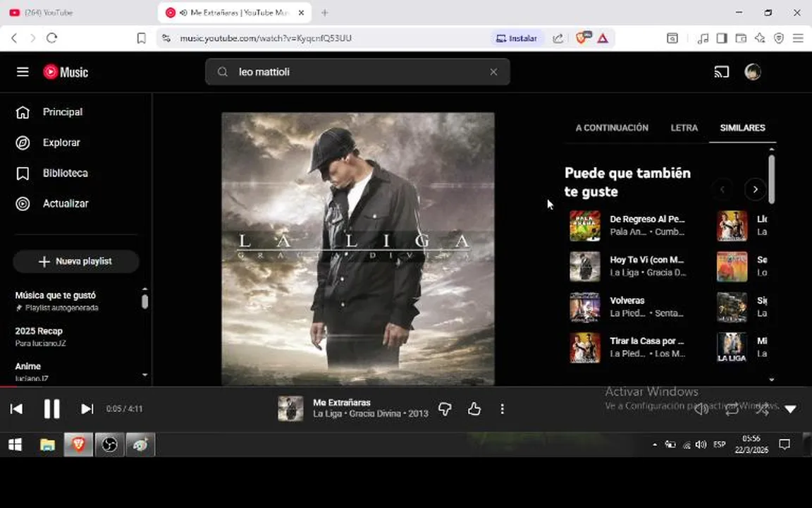
Task: Dislike the song with thumbs down
Action: (445, 409)
